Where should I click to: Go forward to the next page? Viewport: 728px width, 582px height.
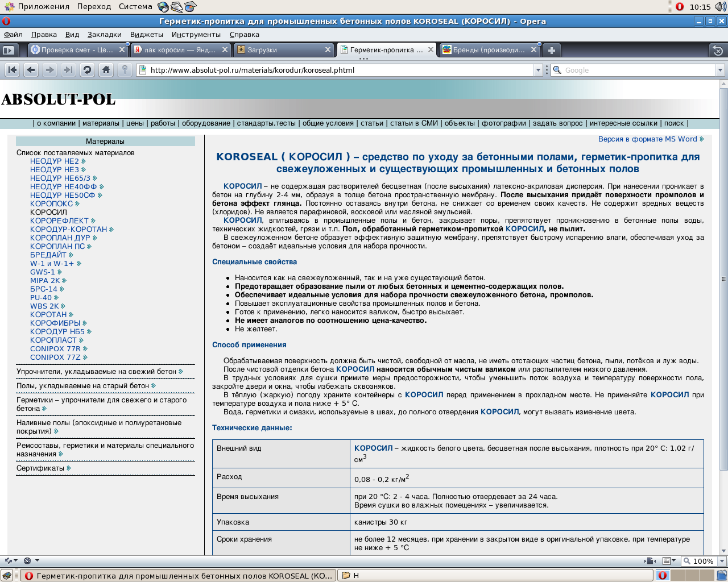click(x=50, y=70)
